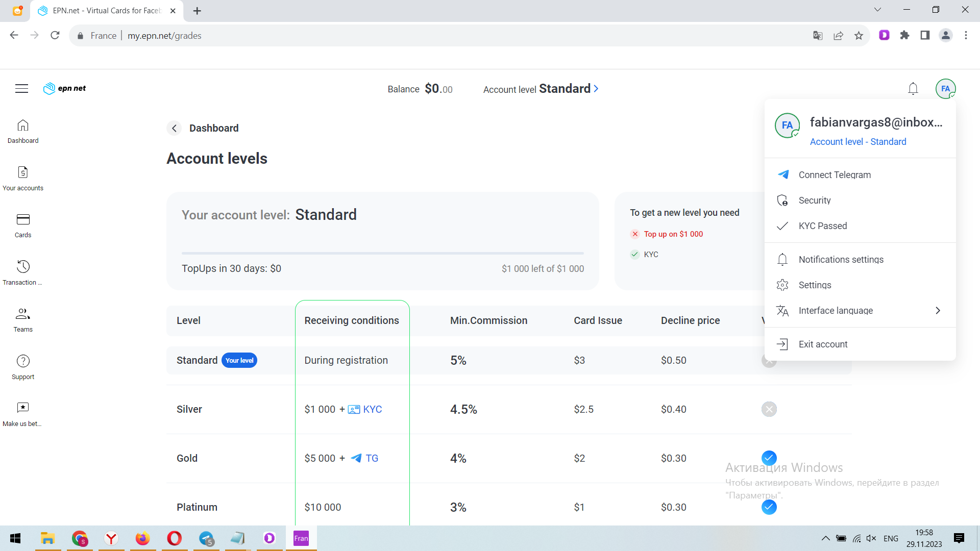The width and height of the screenshot is (980, 551).
Task: Click the Make us better sidebar icon
Action: (x=23, y=414)
